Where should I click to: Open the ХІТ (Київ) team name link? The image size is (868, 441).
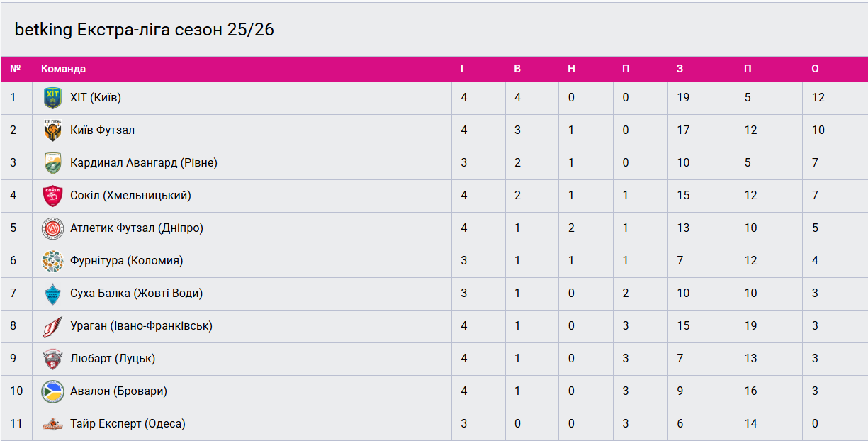coord(96,98)
